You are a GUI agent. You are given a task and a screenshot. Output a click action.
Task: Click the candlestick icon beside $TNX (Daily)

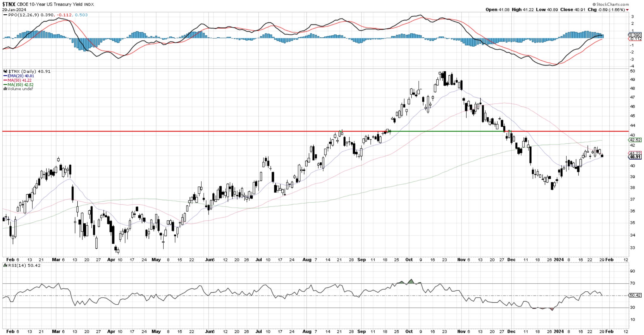coord(5,71)
